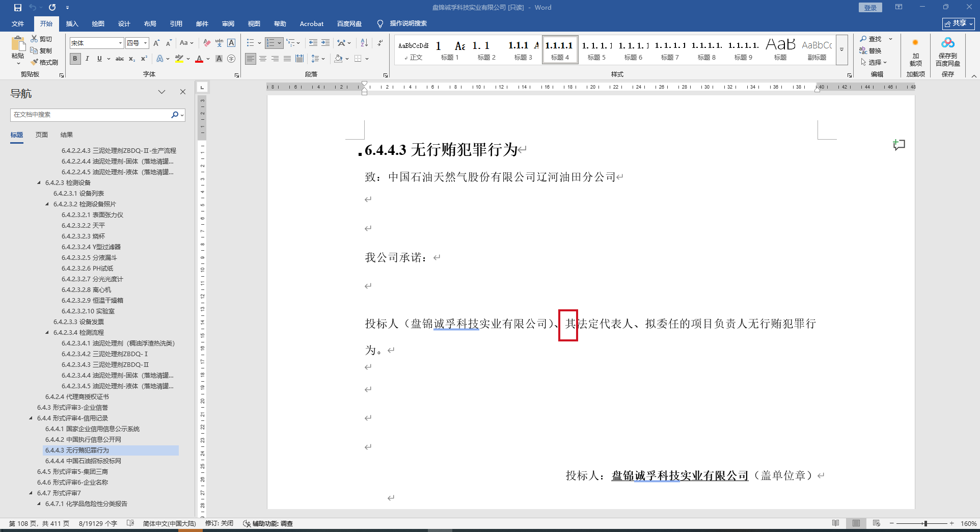Viewport: 980px width, 532px height.
Task: Open line and paragraph spacing options
Action: (316, 59)
